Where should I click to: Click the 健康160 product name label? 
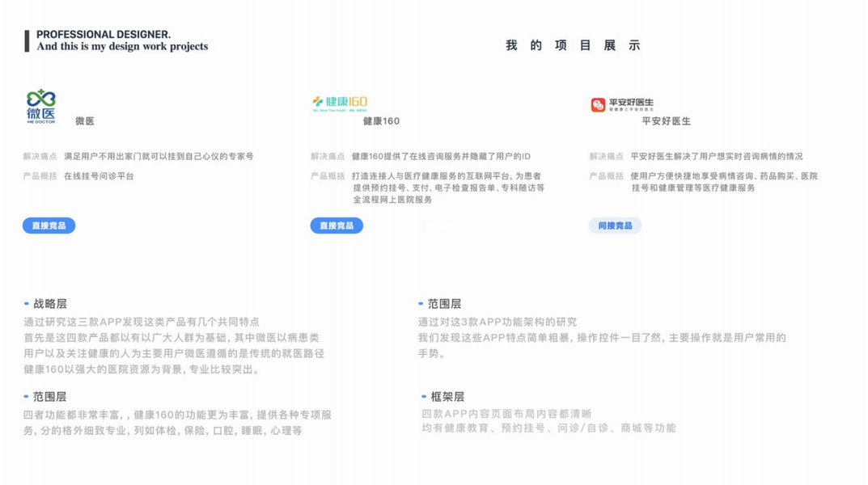381,121
